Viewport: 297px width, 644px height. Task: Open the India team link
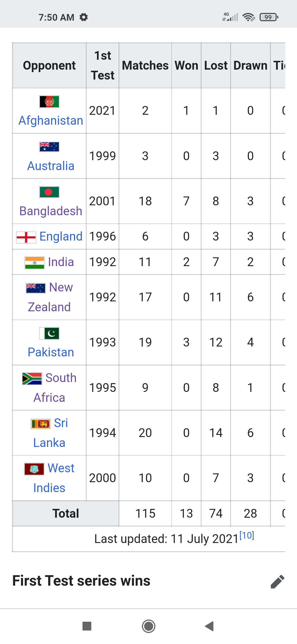pyautogui.click(x=61, y=262)
